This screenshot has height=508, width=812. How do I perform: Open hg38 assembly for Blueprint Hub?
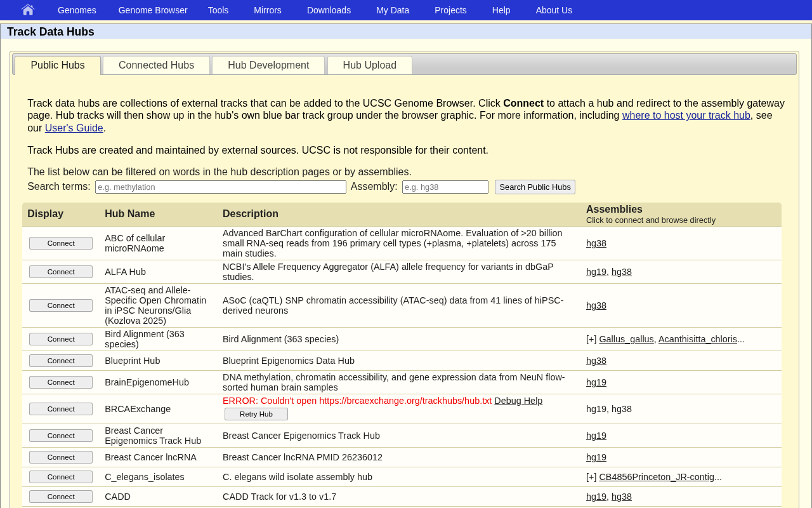596,361
